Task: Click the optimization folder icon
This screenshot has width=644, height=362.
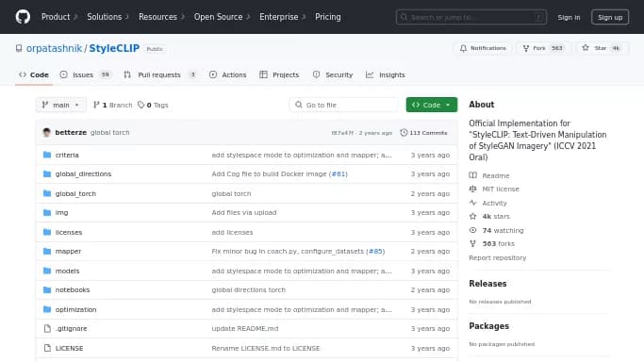Action: (47, 309)
